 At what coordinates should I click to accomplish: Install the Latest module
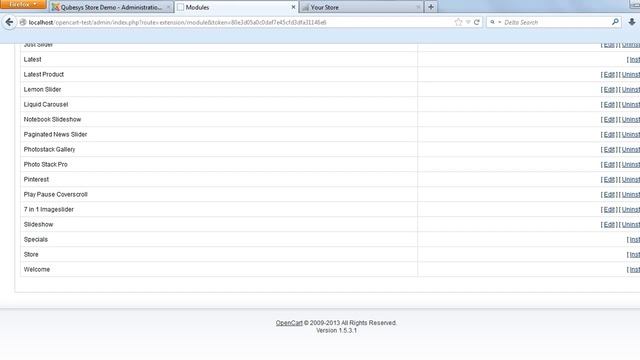[x=635, y=60]
